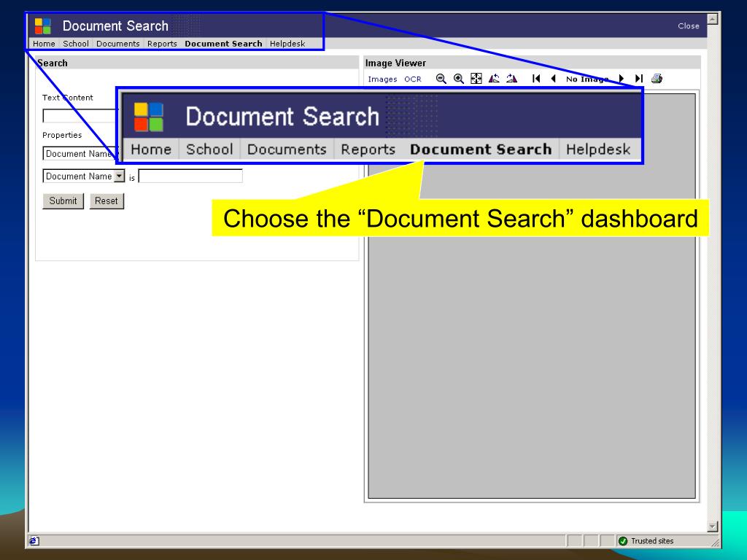This screenshot has width=747, height=560.
Task: Open Reports in the unmagnified top navigation bar
Action: 162,44
